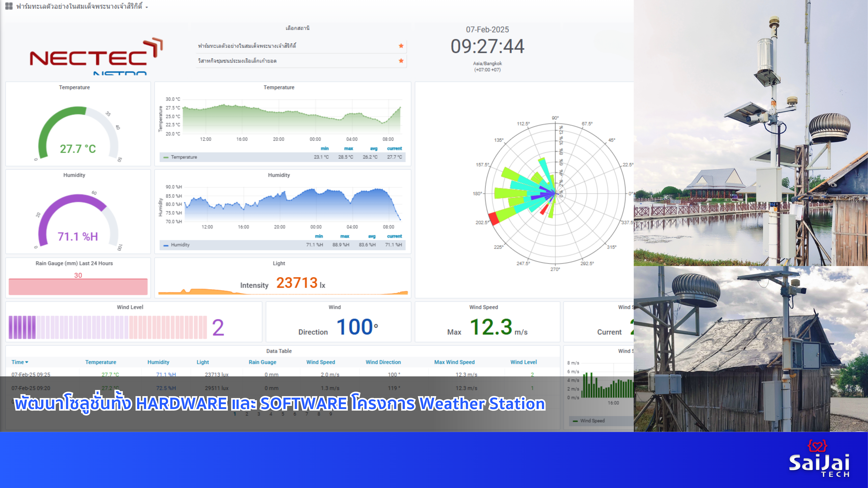Viewport: 868px width, 488px height.
Task: Click the top weather station photo
Action: 750,133
